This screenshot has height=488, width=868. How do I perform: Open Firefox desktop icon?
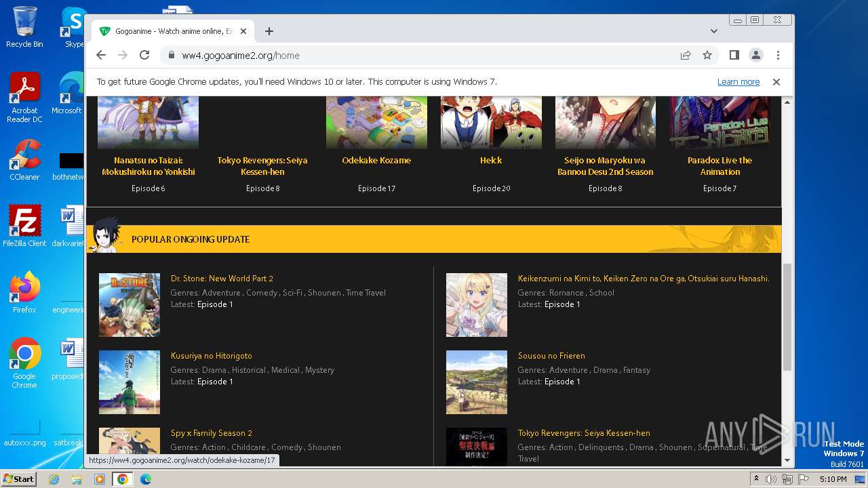point(24,293)
